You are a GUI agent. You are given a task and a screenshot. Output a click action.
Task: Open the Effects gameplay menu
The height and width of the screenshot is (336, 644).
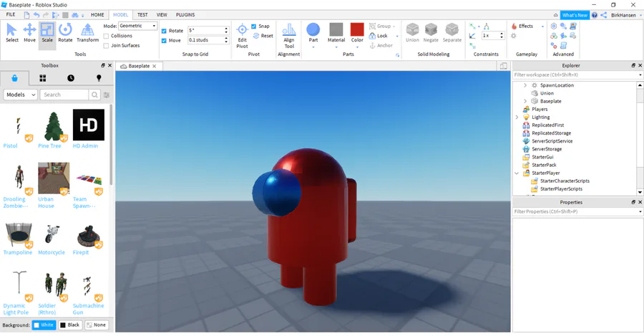tap(527, 26)
